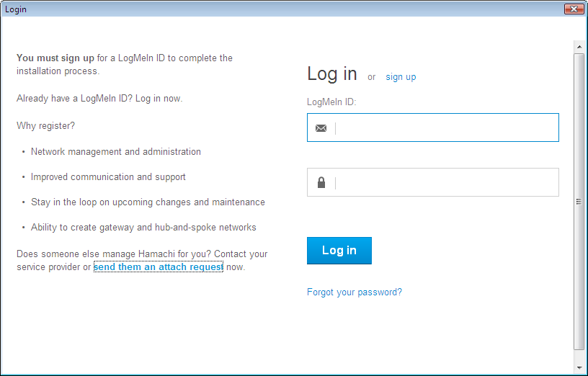Click the 'Why register?' text
Image resolution: width=588 pixels, height=376 pixels.
coord(45,126)
